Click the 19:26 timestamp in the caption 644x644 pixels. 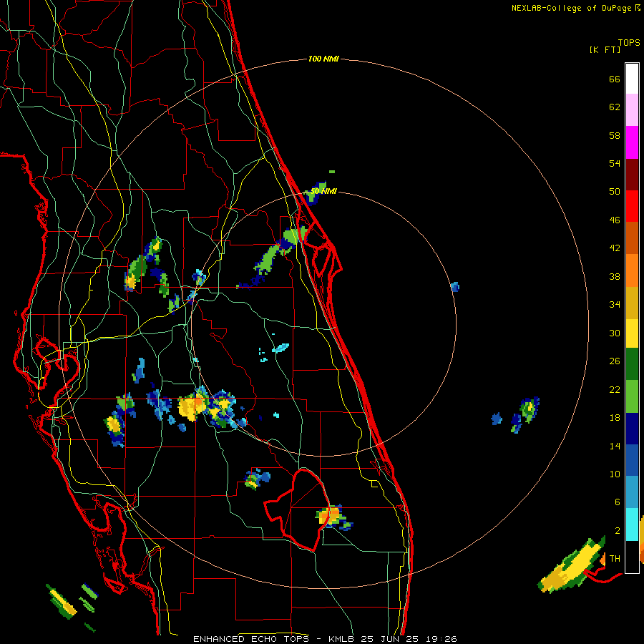click(440, 639)
